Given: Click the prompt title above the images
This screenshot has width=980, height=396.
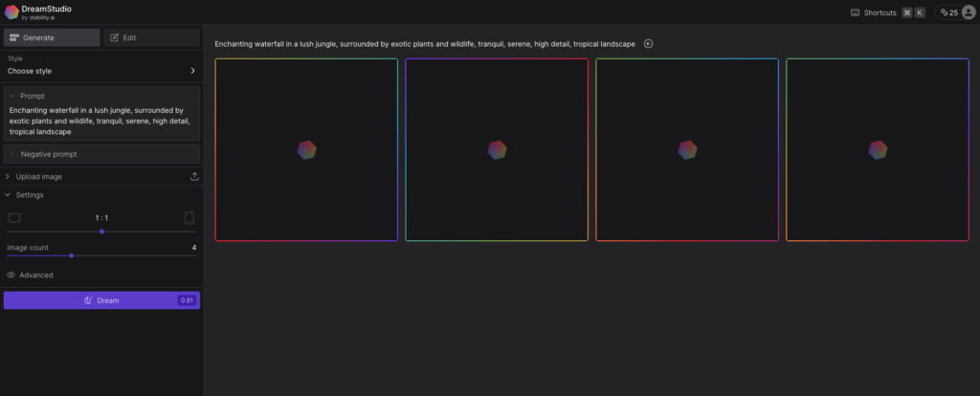Looking at the screenshot, I should (x=425, y=44).
